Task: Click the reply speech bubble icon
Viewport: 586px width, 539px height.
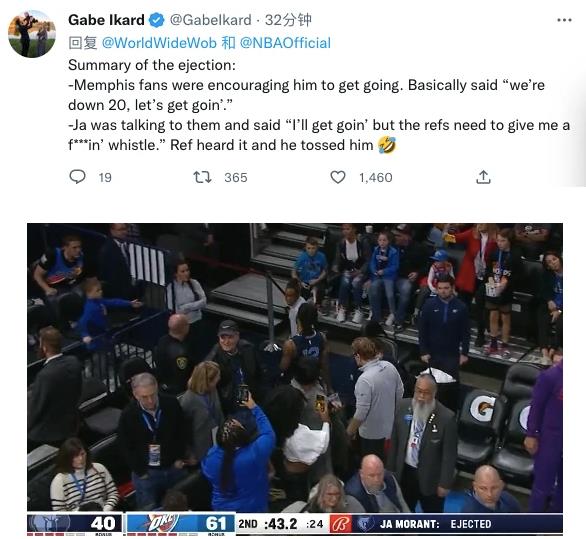Action: coord(77,177)
